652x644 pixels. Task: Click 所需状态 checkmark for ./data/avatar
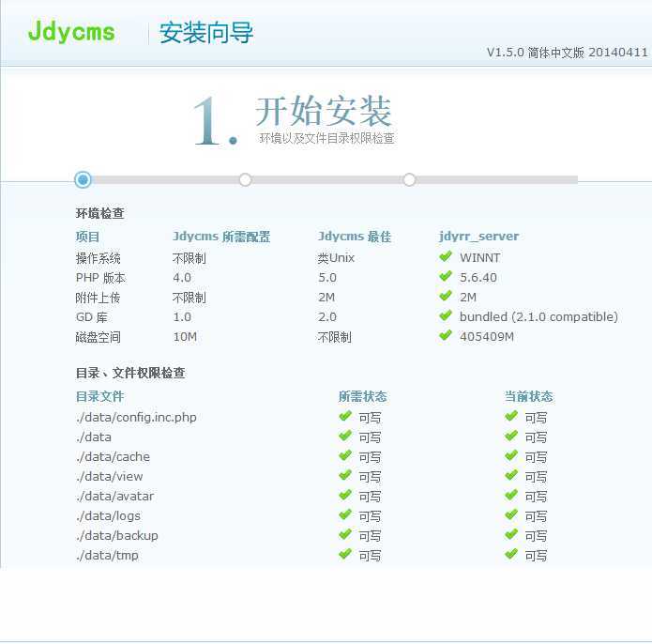(x=345, y=495)
